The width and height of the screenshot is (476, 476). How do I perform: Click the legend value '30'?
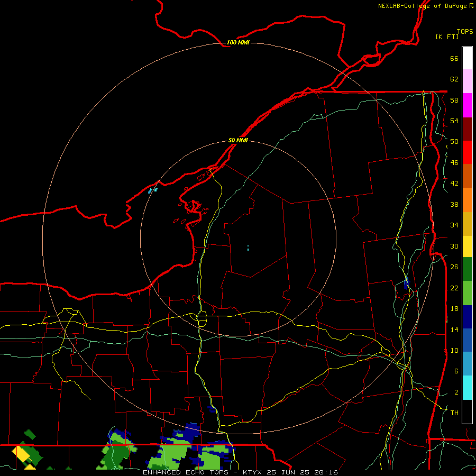(x=454, y=246)
